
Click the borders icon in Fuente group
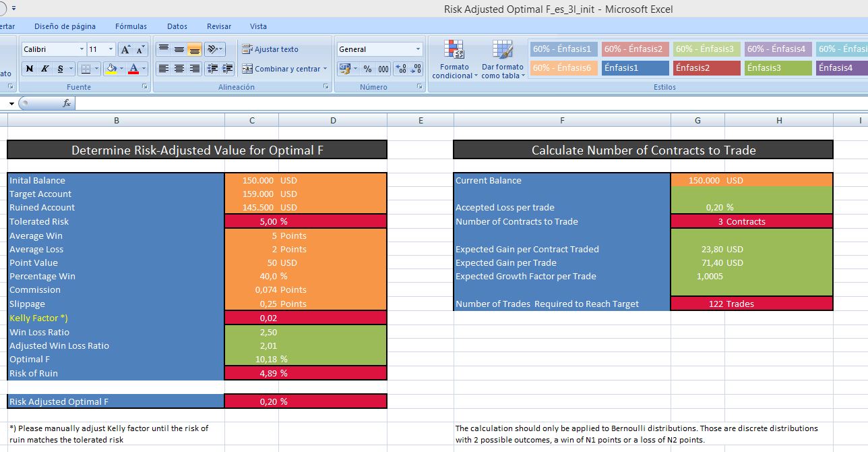pos(85,69)
